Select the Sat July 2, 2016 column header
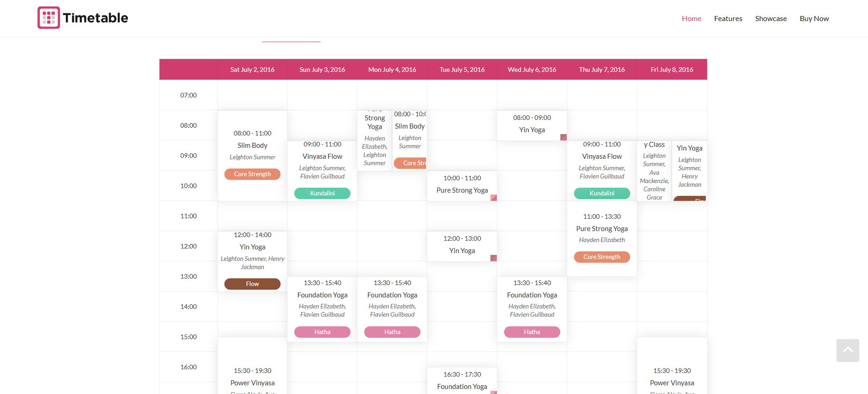 pyautogui.click(x=252, y=70)
